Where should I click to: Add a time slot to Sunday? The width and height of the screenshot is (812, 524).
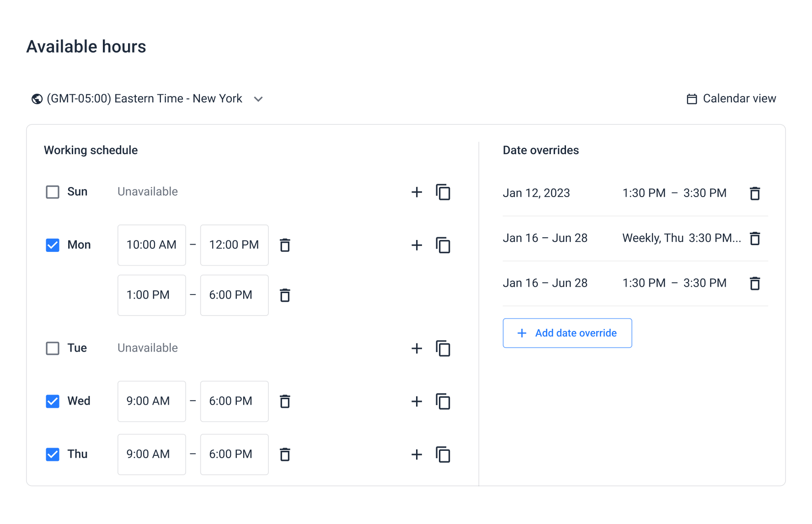click(417, 192)
